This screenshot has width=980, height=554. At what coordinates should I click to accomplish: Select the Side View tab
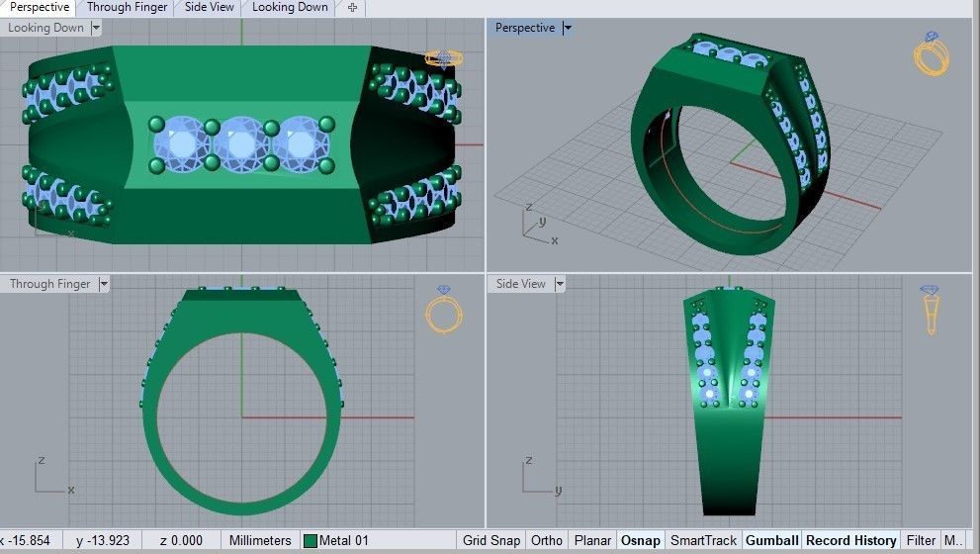[x=210, y=8]
